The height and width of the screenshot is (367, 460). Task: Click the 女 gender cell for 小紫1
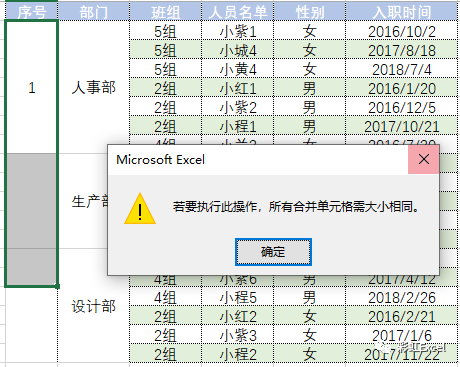(x=309, y=31)
